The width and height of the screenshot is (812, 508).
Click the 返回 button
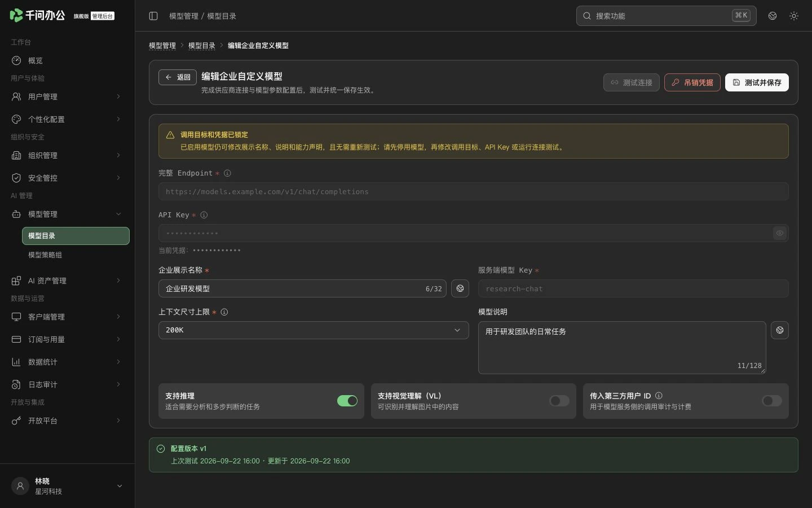click(178, 77)
